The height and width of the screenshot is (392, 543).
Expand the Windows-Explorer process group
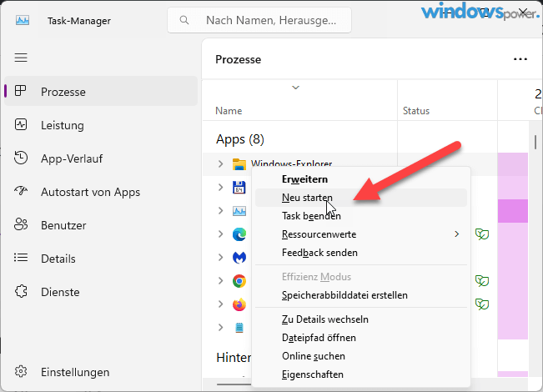click(x=220, y=163)
